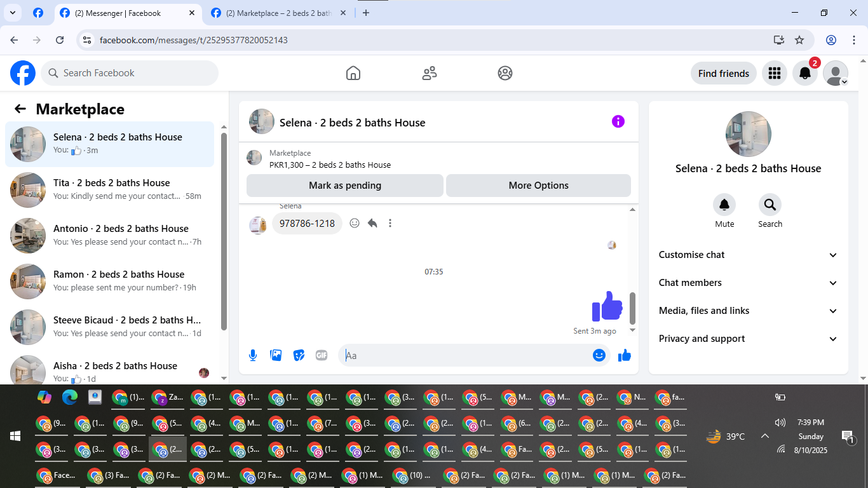868x488 pixels.
Task: Open the Friends icon in top navigation
Action: [x=430, y=73]
